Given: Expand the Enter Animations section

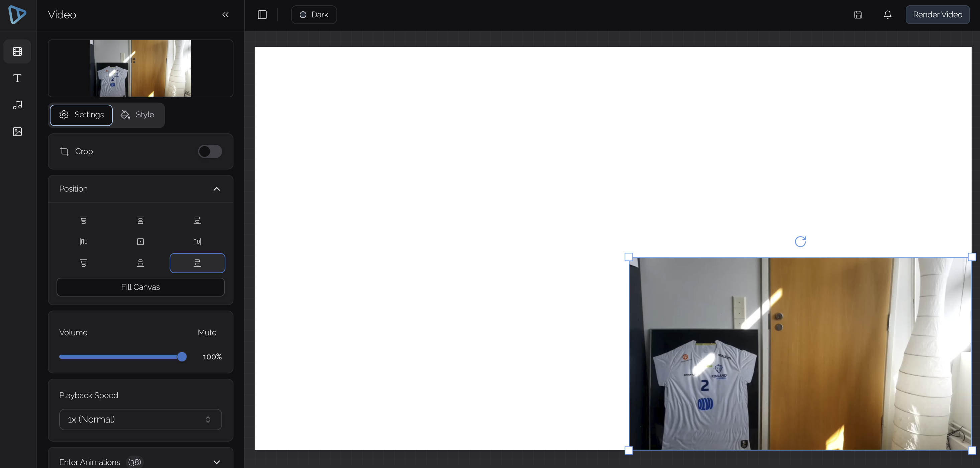Looking at the screenshot, I should (x=216, y=462).
